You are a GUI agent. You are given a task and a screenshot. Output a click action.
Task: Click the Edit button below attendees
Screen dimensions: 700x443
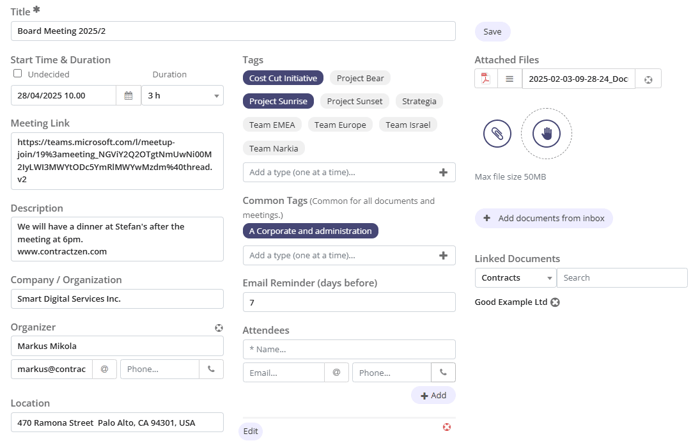250,431
